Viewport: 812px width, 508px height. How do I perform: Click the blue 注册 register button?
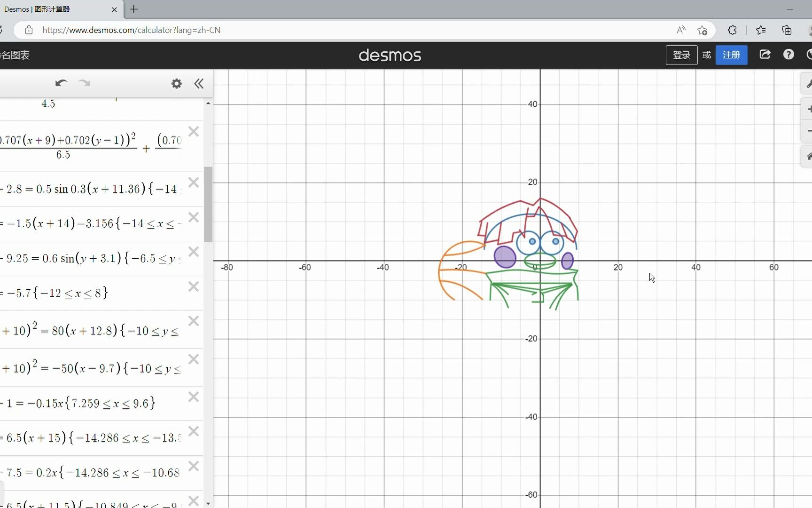pos(731,55)
